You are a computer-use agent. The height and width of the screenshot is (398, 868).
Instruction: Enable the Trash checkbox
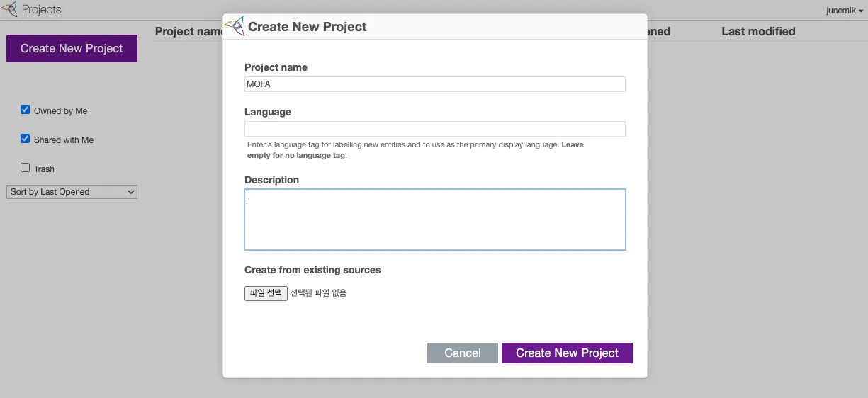(x=26, y=168)
